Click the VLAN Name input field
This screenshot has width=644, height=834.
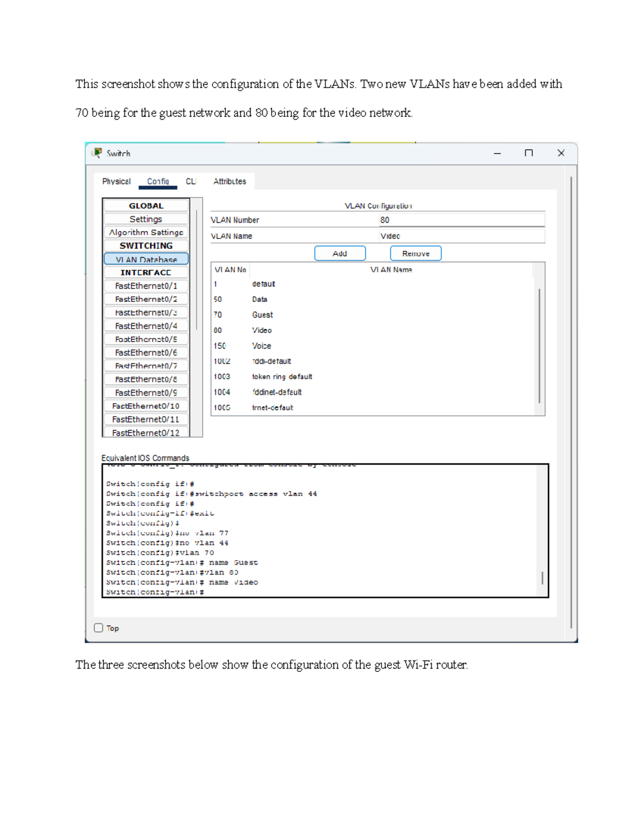(462, 235)
